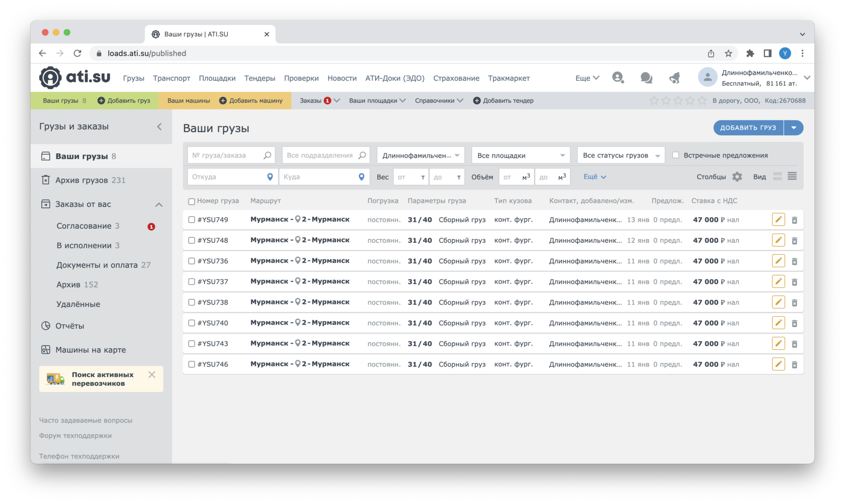The image size is (845, 504).
Task: Open Часто задаваемые вопросы link
Action: (x=86, y=420)
